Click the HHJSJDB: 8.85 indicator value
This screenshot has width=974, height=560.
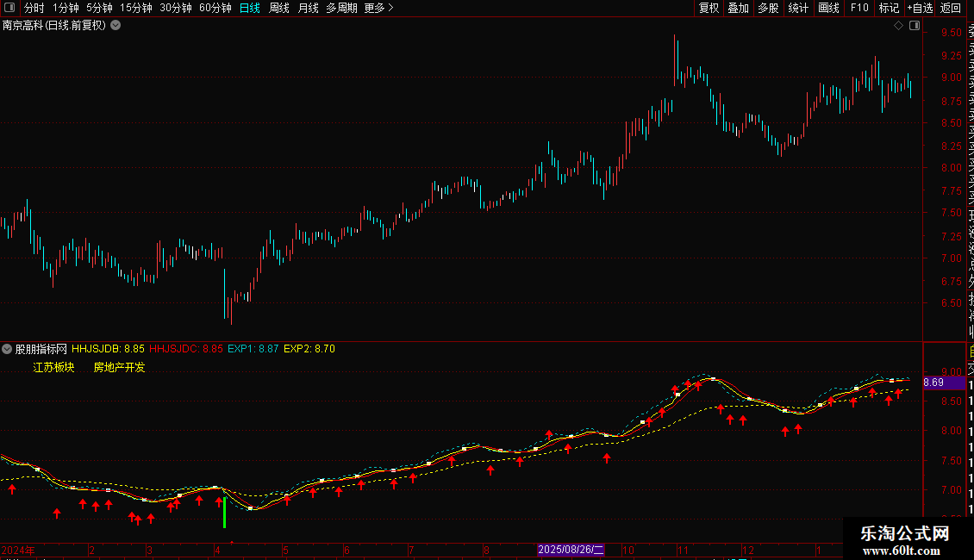coord(108,349)
